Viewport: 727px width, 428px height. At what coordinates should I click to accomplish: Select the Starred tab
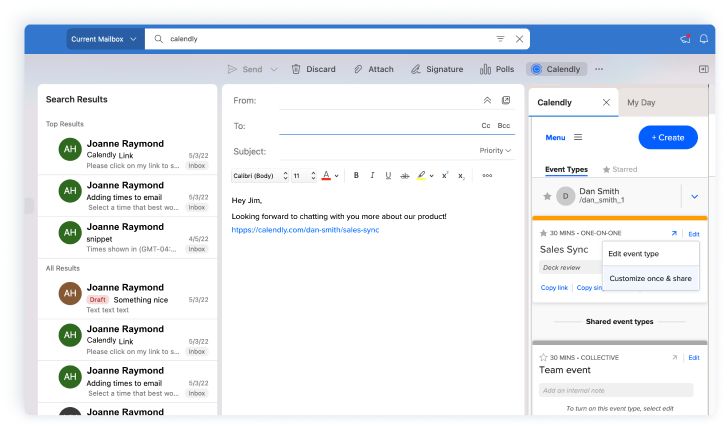[620, 169]
